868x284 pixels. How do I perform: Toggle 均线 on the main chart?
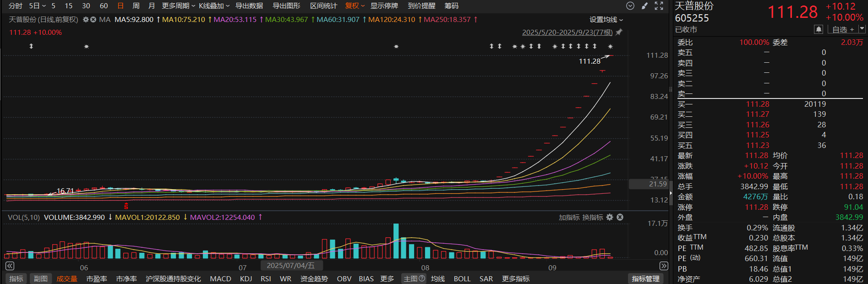(x=438, y=279)
